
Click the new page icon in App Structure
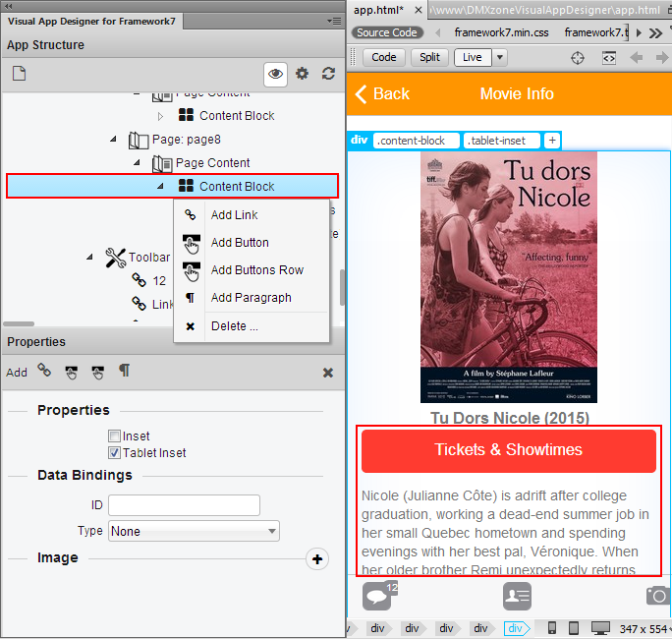tap(19, 74)
